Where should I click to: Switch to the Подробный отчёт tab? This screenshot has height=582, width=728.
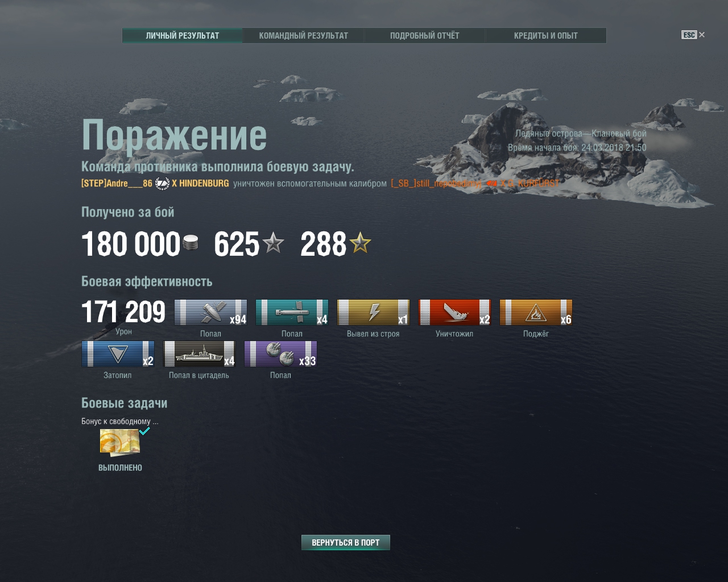(x=425, y=35)
